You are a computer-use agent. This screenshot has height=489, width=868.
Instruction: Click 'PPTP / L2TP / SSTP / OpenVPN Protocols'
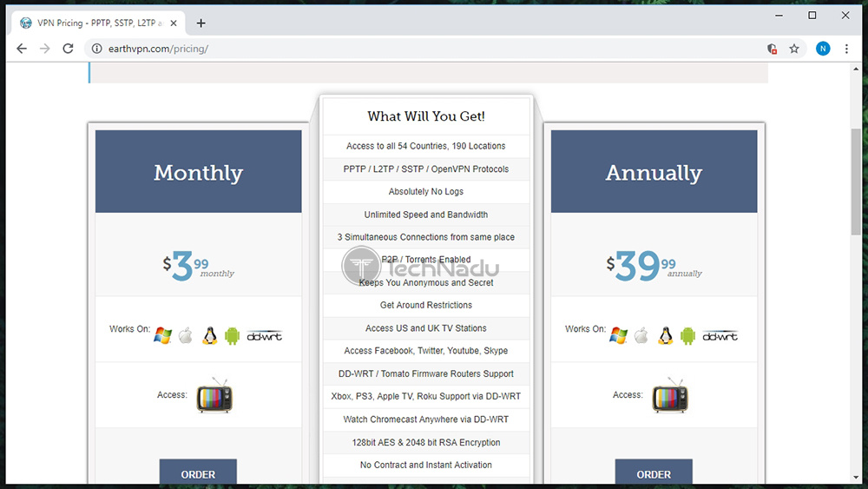click(425, 169)
